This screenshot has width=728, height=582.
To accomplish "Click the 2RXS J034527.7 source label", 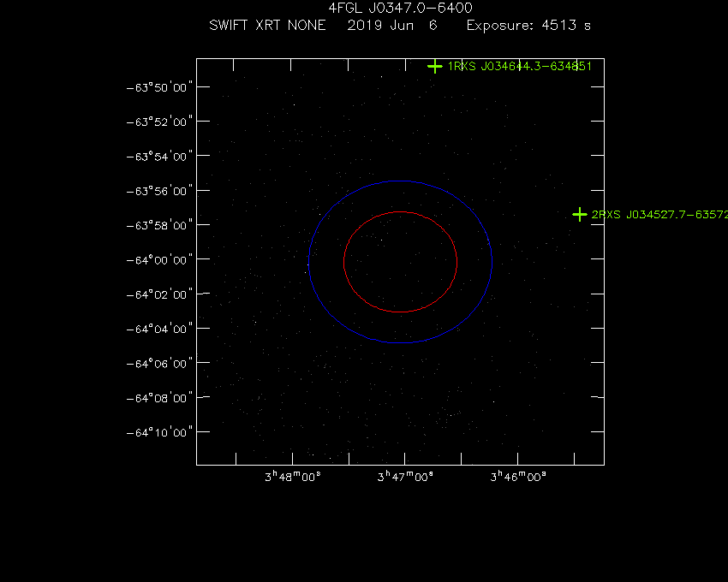I will tap(659, 215).
